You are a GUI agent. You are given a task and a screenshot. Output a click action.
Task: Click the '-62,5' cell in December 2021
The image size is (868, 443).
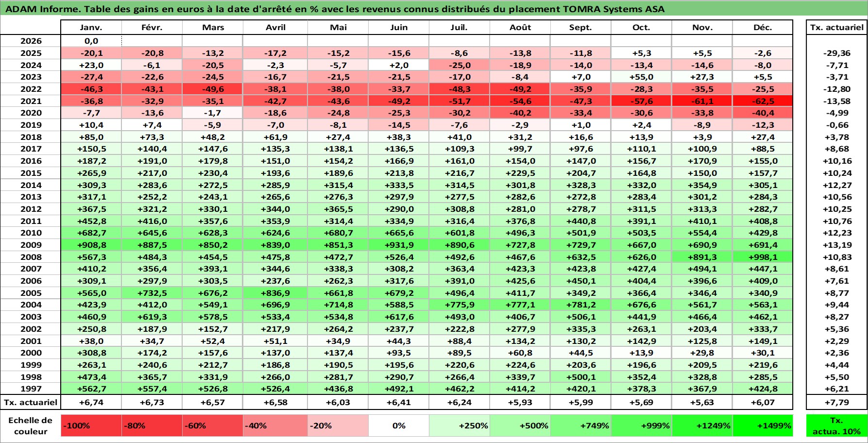tap(763, 101)
